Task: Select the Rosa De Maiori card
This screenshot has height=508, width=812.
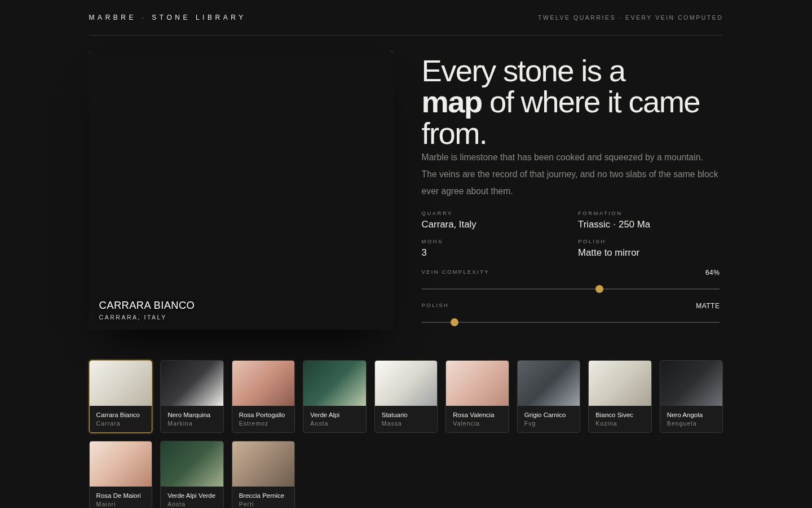Action: tap(121, 474)
